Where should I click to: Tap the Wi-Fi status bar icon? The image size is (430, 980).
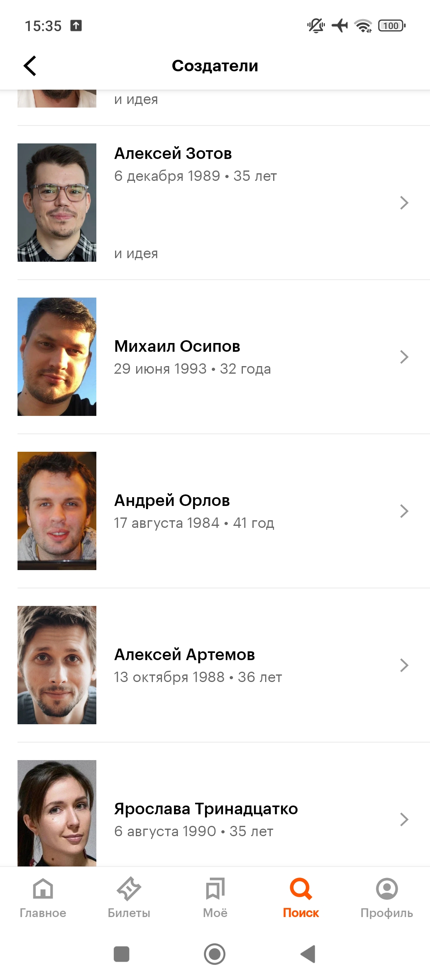(x=363, y=26)
